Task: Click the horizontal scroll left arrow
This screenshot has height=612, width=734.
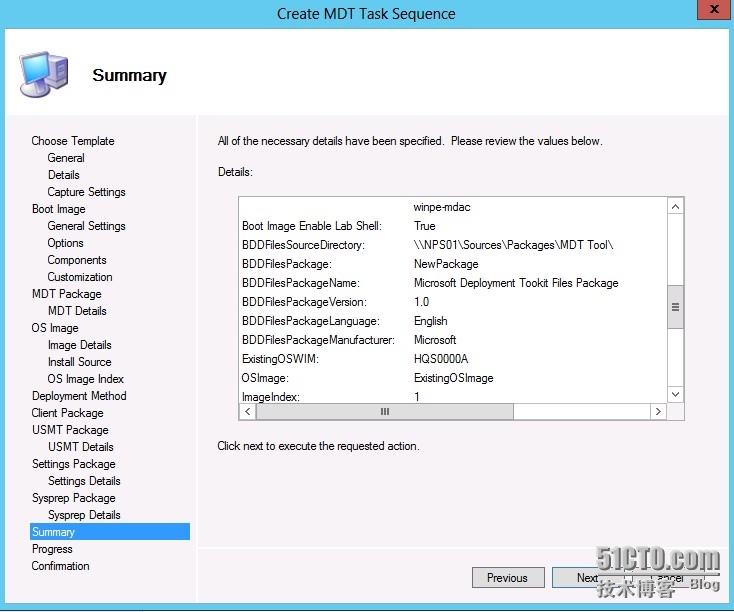Action: pyautogui.click(x=248, y=412)
